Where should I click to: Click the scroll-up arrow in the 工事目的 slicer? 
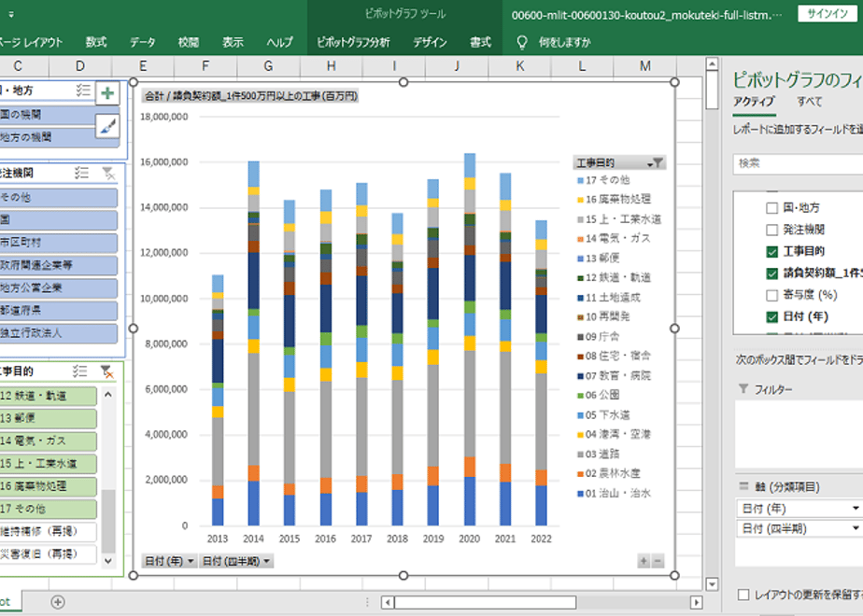point(108,395)
